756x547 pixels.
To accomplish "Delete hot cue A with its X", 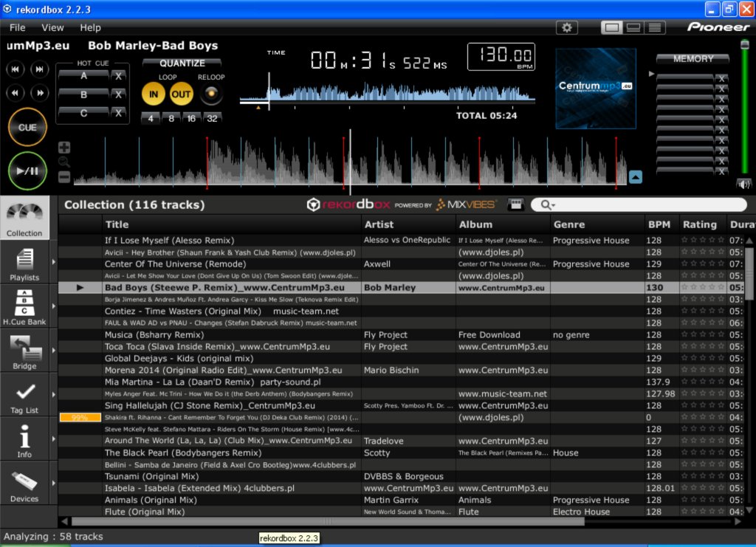I will point(118,75).
